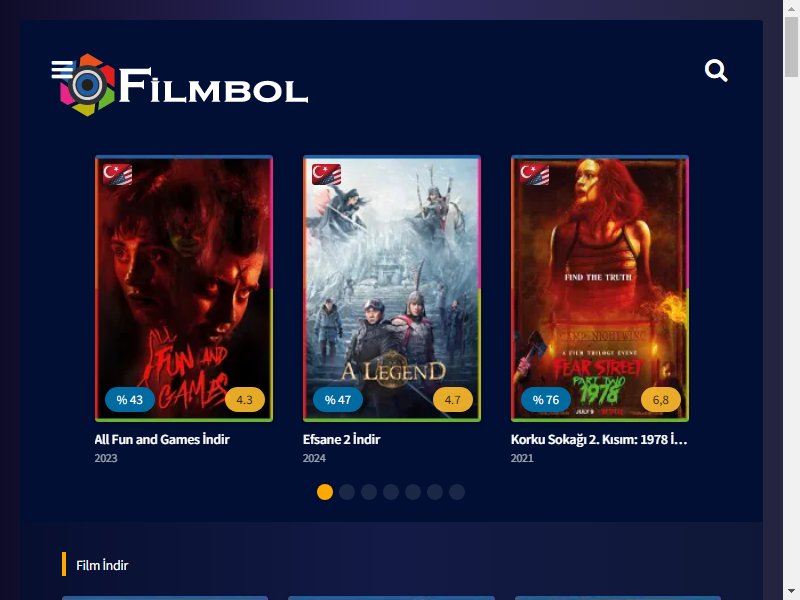The width and height of the screenshot is (800, 600).
Task: Open Korku Sokağı 2. Kısım: 1978 link
Action: (x=599, y=439)
